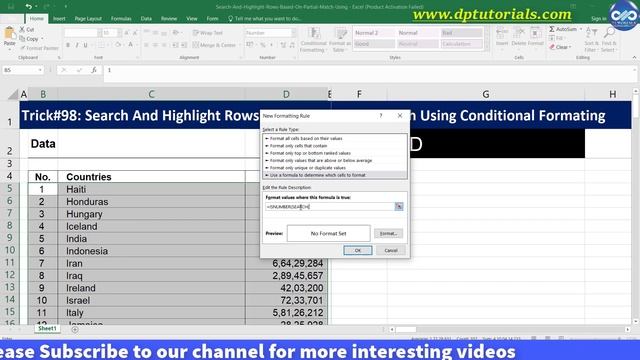This screenshot has height=360, width=640.
Task: Open the Insert ribbon tab
Action: [59, 18]
